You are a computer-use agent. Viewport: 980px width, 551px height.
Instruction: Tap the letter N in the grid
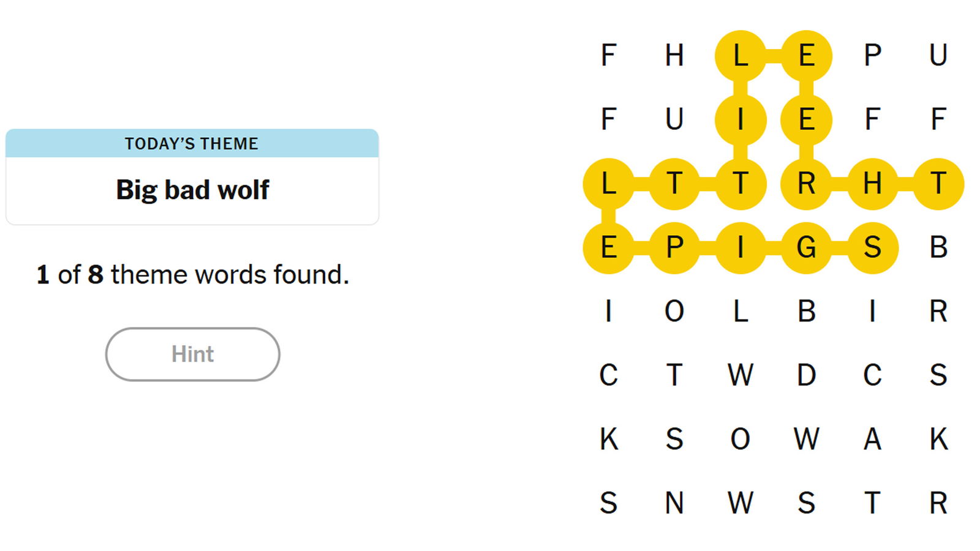tap(674, 503)
